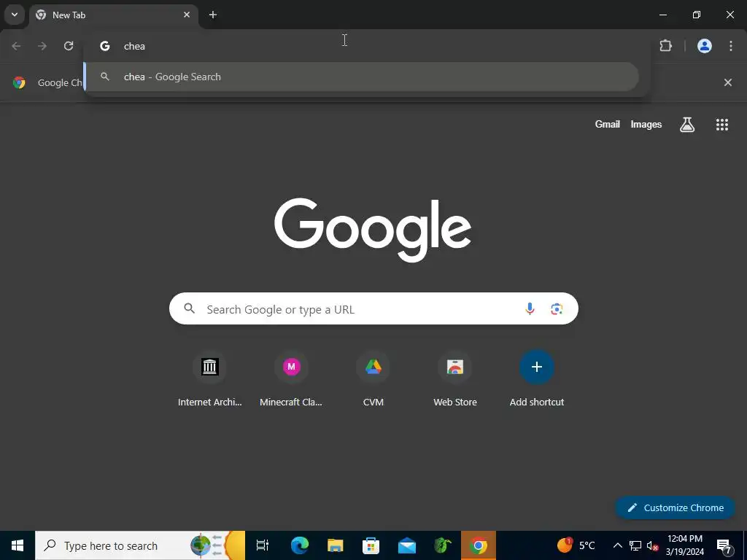This screenshot has width=747, height=560.
Task: Open the clock showing 12:04 PM
Action: pyautogui.click(x=684, y=545)
